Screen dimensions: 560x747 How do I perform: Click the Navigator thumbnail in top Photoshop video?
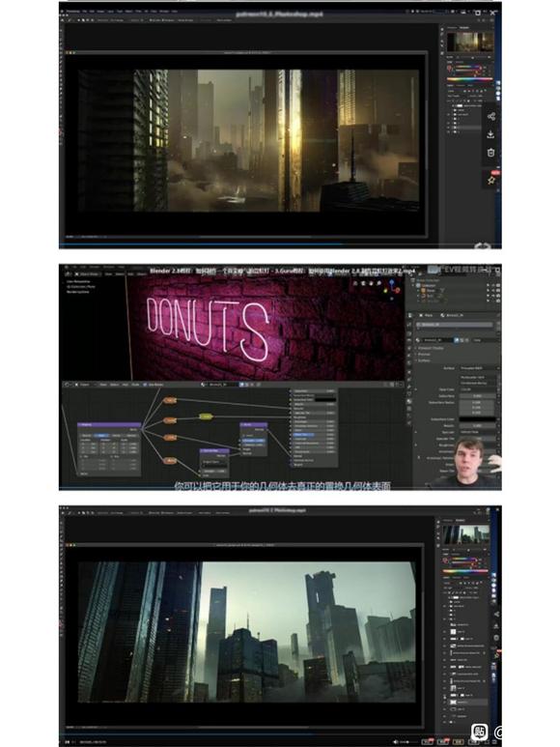[x=470, y=42]
